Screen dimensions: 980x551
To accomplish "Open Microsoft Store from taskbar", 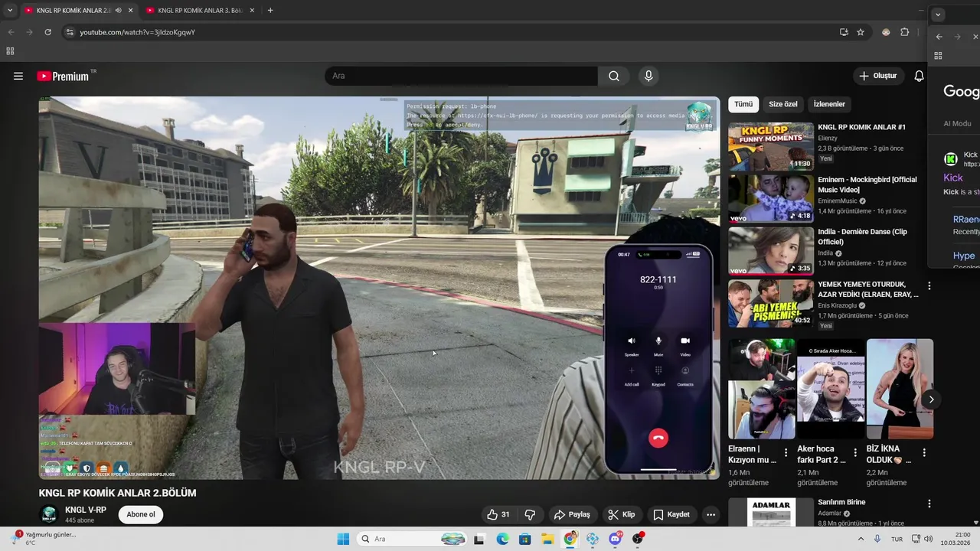I will point(524,539).
